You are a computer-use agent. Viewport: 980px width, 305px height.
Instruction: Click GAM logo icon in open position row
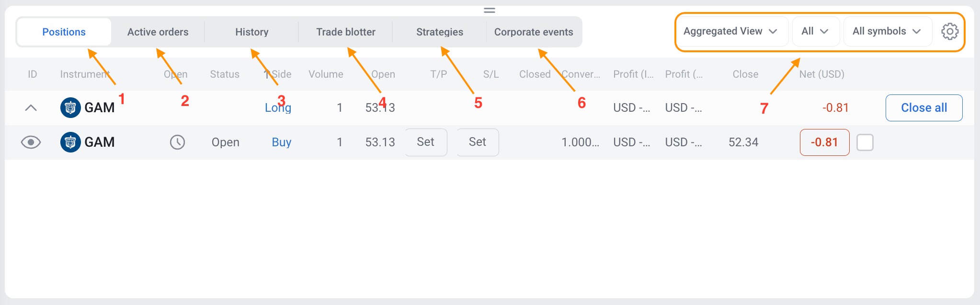70,142
